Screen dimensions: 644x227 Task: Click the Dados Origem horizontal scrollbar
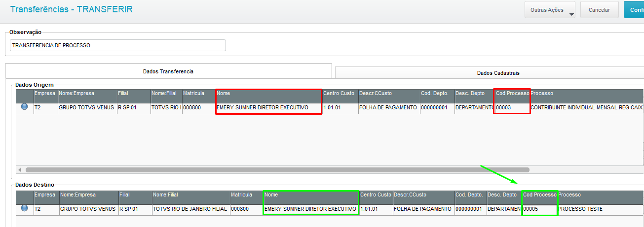tap(277, 170)
